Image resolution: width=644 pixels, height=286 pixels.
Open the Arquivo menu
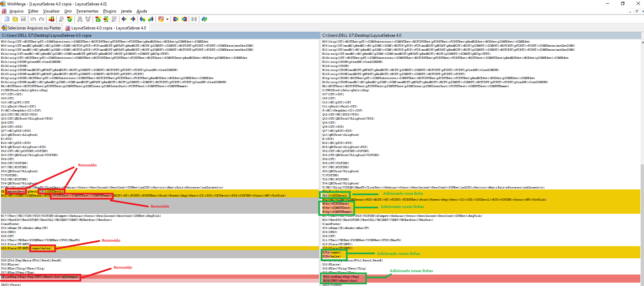pos(17,11)
